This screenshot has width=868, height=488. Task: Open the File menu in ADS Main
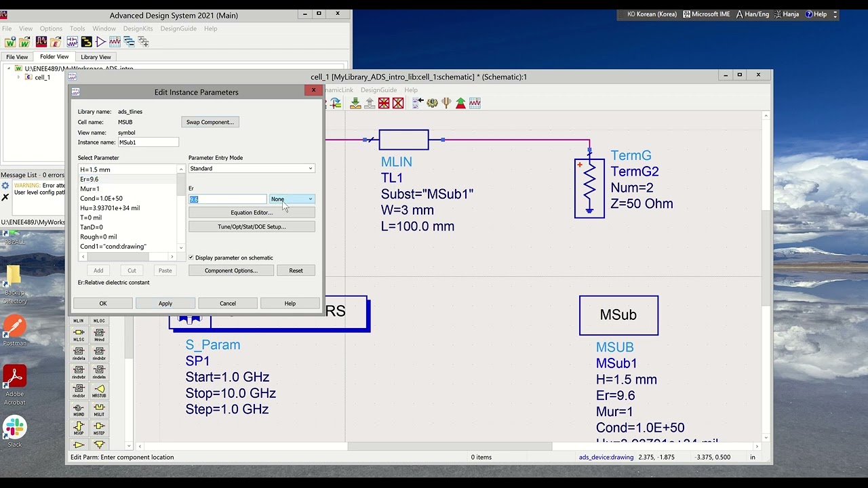(x=6, y=28)
